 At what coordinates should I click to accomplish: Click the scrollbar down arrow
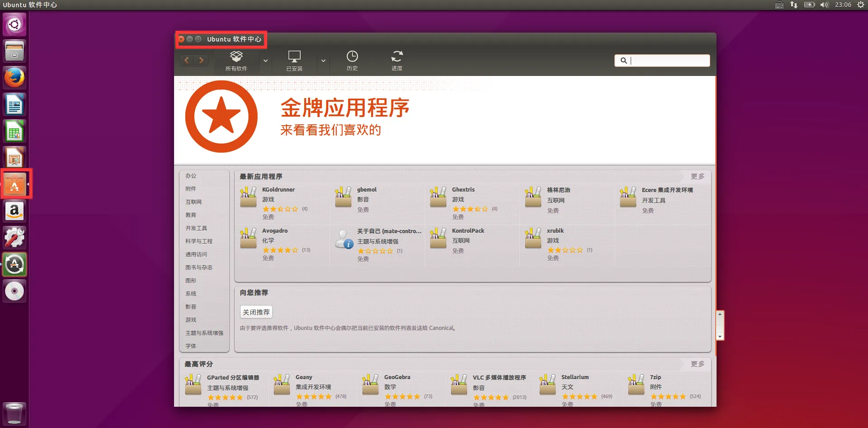[720, 336]
